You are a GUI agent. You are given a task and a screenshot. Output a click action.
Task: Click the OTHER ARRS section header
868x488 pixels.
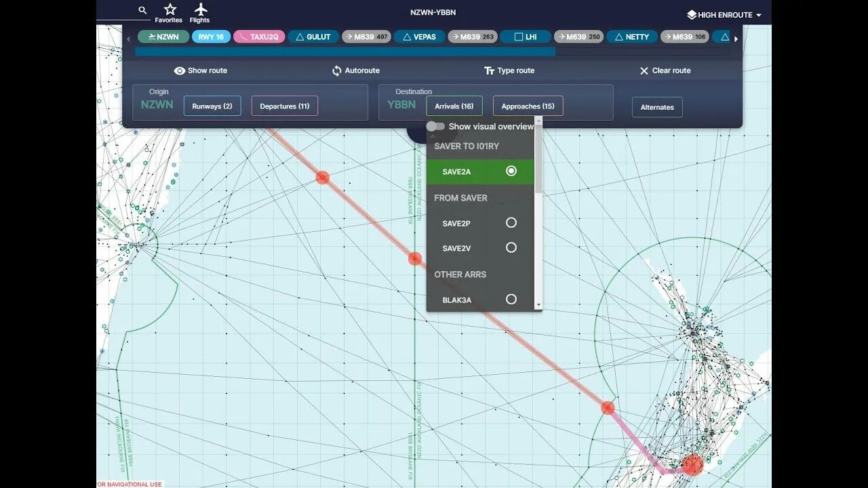click(x=460, y=274)
